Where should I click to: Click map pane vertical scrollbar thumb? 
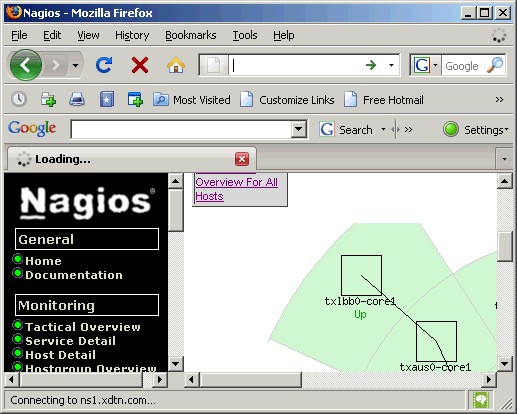pos(504,246)
